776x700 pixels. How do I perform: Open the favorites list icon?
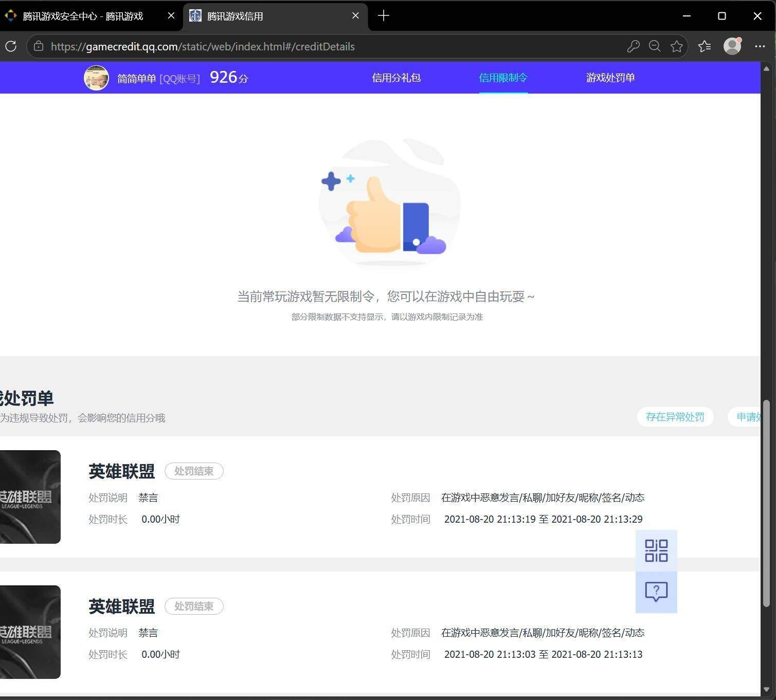pyautogui.click(x=705, y=46)
